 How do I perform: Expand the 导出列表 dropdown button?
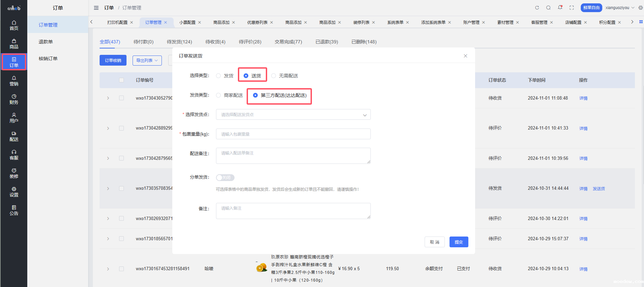[147, 61]
